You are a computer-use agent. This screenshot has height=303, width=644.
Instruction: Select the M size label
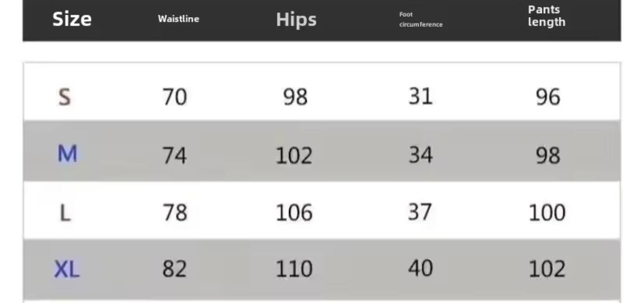pos(67,154)
